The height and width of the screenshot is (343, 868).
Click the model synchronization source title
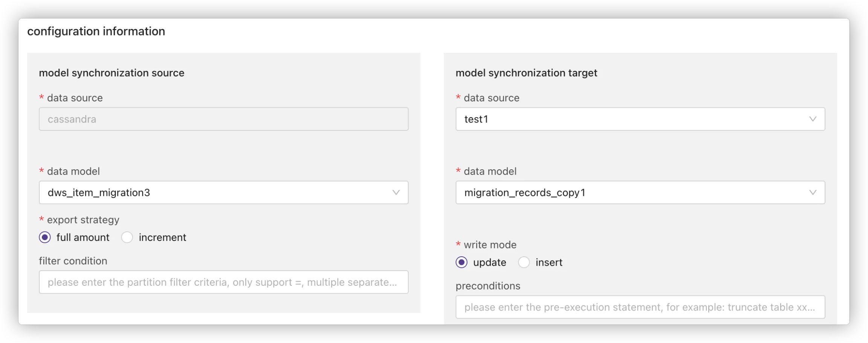pos(112,73)
